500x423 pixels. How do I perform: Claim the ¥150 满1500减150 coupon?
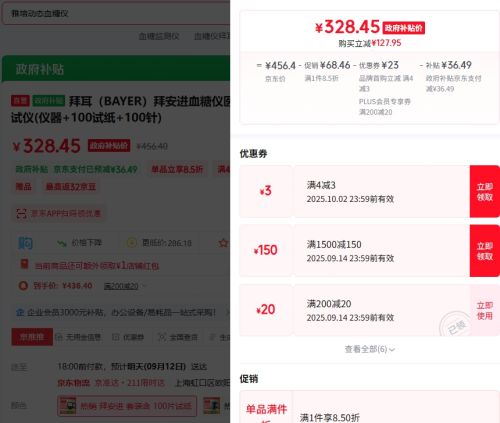485,251
